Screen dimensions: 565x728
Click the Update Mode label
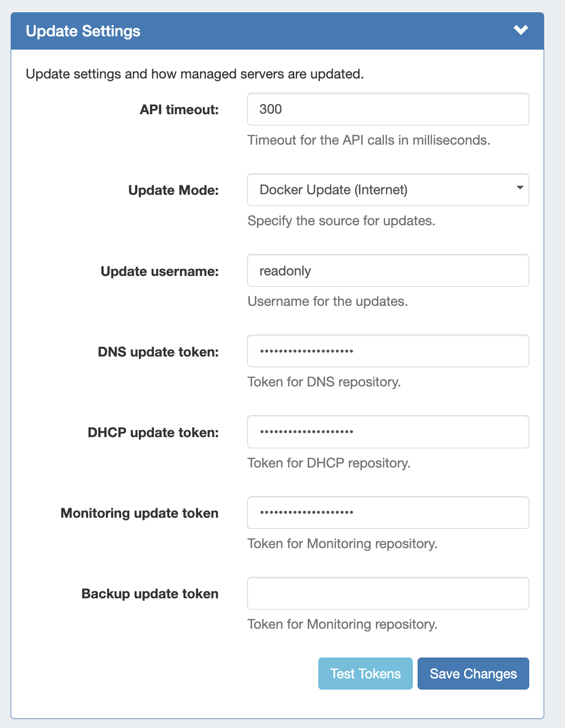[x=173, y=191]
